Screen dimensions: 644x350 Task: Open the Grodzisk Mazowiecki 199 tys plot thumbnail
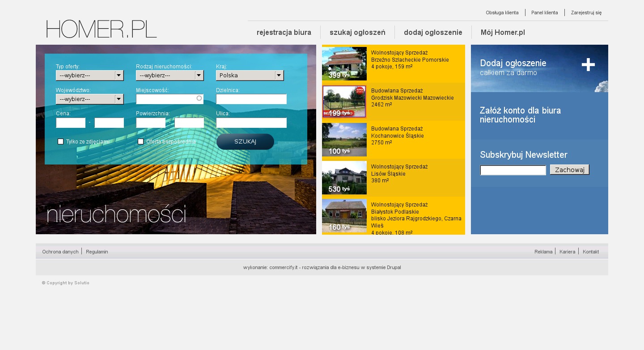point(344,101)
